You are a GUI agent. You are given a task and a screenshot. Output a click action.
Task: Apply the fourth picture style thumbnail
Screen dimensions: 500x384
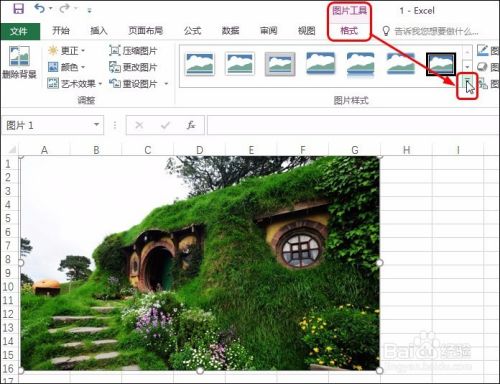(x=320, y=64)
